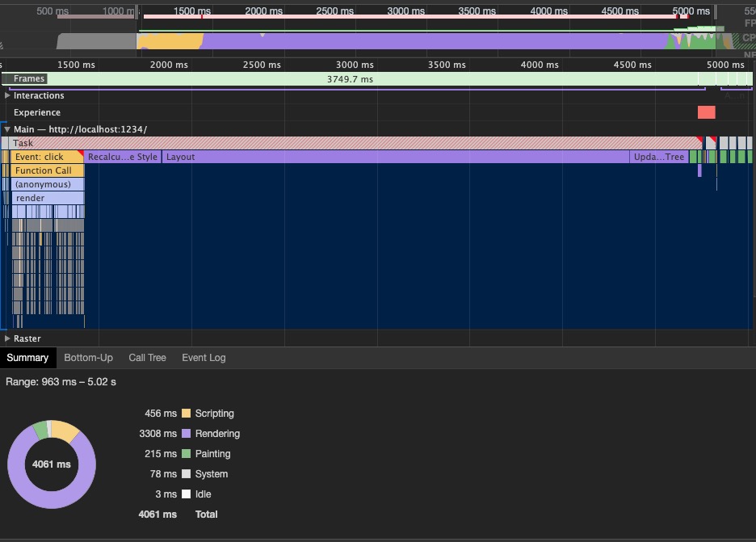Click the Idle white legend swatch
The image size is (756, 542).
pos(186,494)
